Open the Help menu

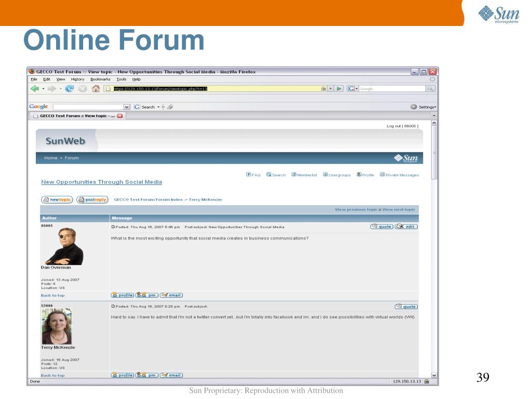pos(137,79)
